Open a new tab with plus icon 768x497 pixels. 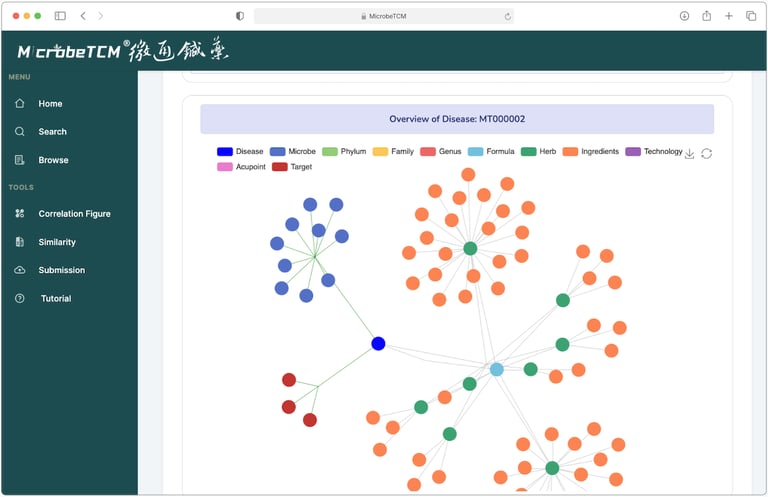[729, 16]
